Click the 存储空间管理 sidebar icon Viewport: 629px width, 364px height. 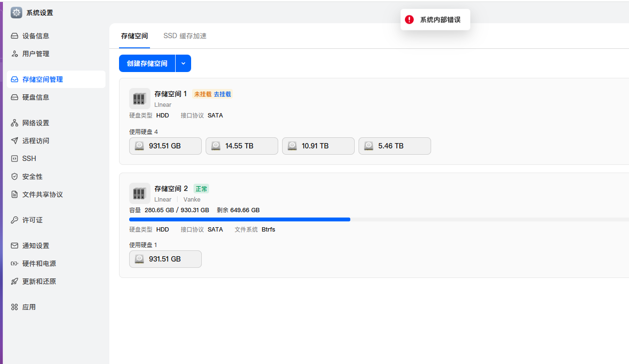(15, 79)
